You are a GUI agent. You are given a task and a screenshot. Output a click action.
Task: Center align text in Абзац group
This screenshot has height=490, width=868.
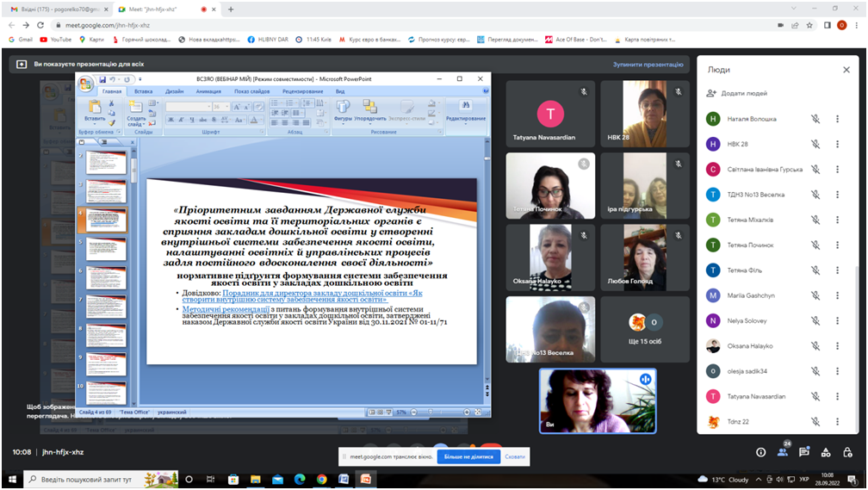click(285, 122)
